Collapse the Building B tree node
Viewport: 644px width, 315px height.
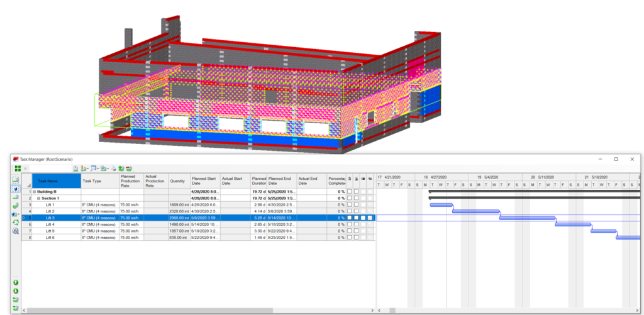pyautogui.click(x=35, y=191)
